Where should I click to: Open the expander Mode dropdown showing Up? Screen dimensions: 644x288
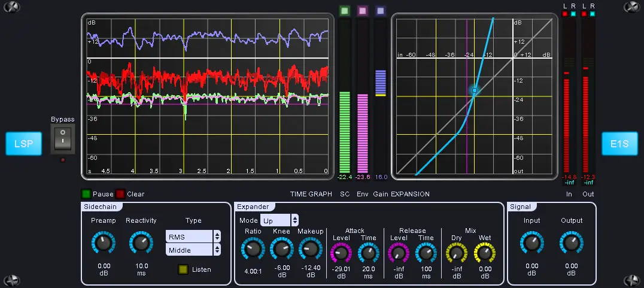pos(280,220)
